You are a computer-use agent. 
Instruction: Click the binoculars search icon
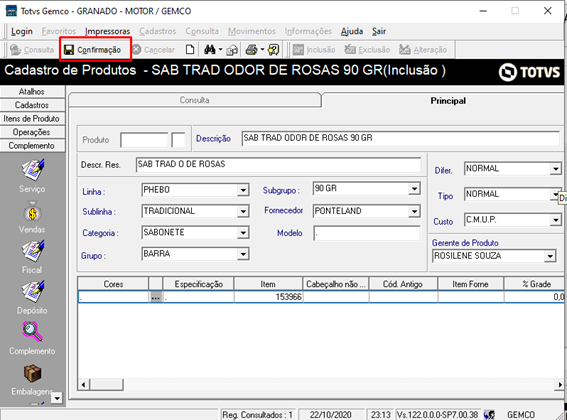click(x=210, y=50)
